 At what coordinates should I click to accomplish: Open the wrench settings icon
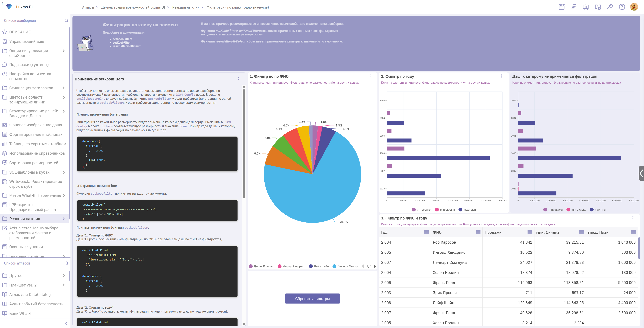point(610,7)
